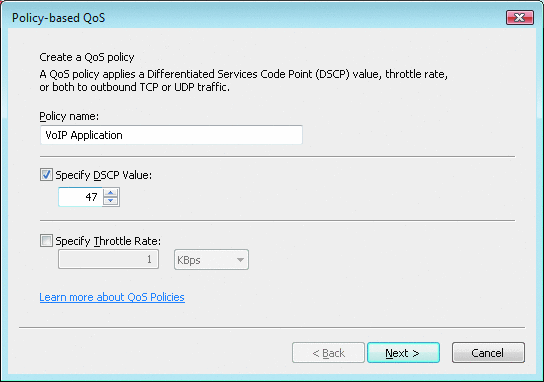Click inside the DSCP value box showing 47
This screenshot has height=382, width=544.
click(x=81, y=197)
